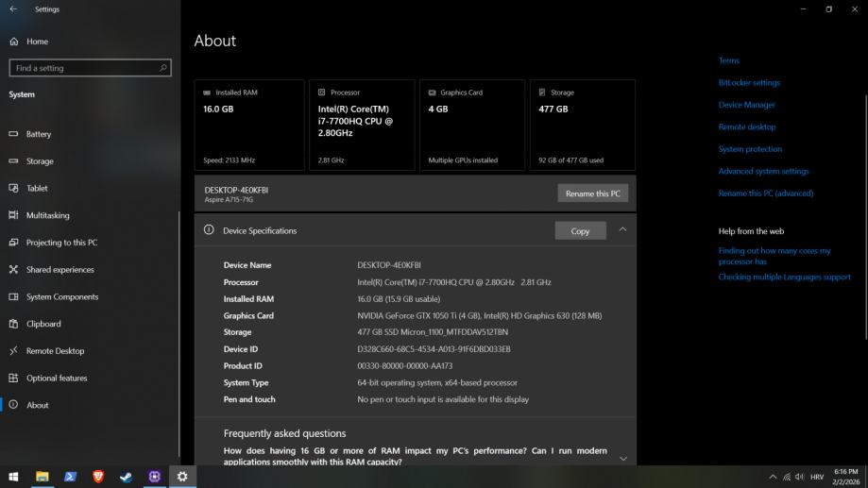This screenshot has height=488, width=868.
Task: Open the finding processor cores help link
Action: pyautogui.click(x=774, y=256)
